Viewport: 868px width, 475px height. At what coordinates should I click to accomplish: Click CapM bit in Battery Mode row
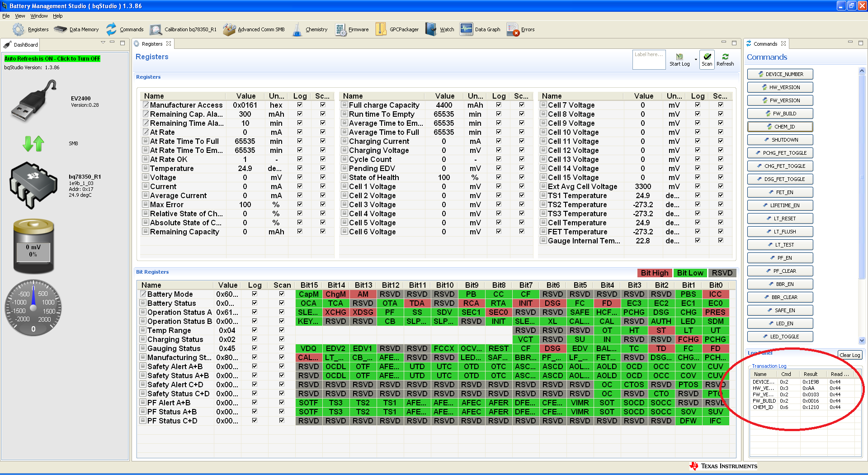[x=309, y=294]
